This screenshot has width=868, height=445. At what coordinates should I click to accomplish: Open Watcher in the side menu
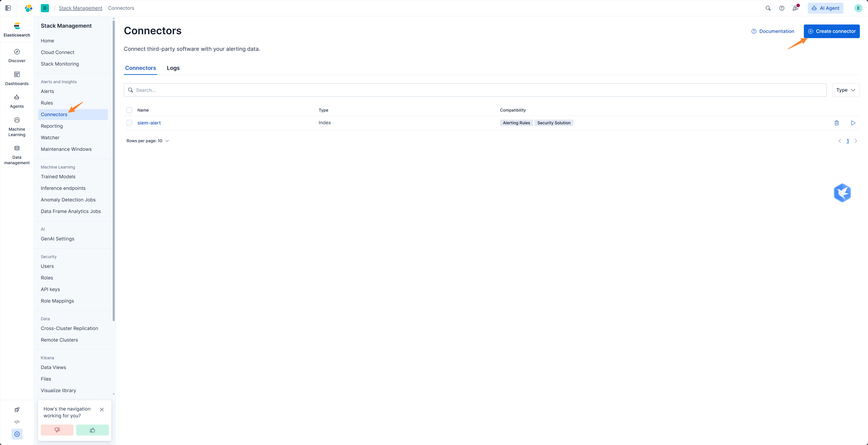50,137
